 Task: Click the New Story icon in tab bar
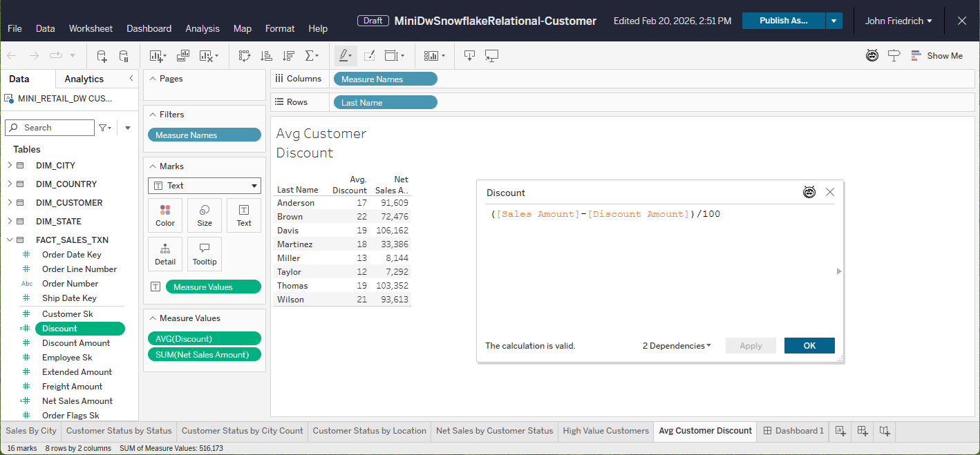(885, 431)
